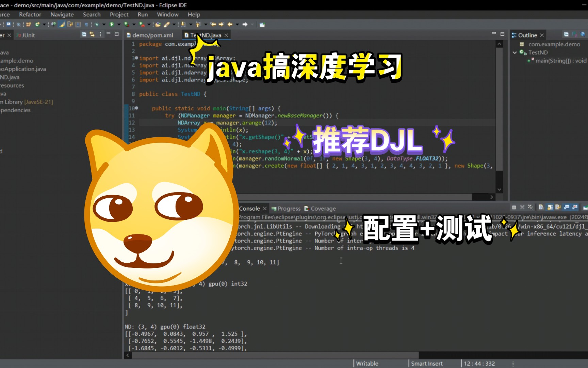The height and width of the screenshot is (368, 588).
Task: Click the Pin Editor icon in the toolbar
Action: point(262,24)
